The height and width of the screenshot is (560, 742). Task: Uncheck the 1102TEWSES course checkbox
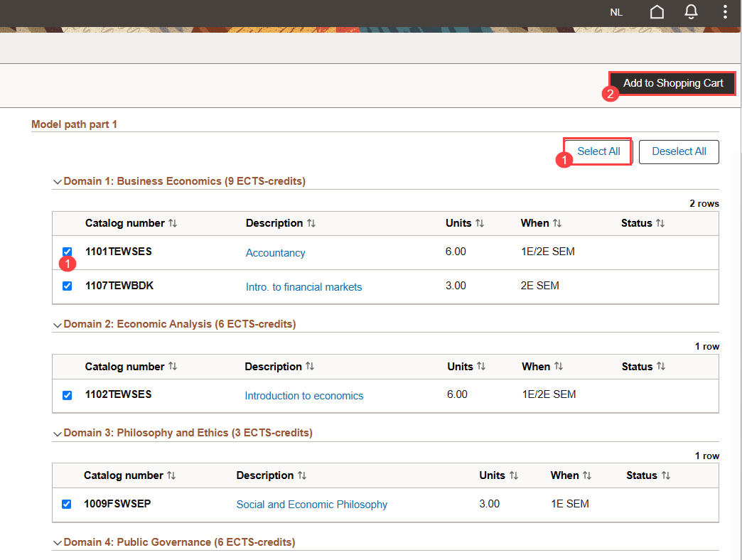(68, 395)
